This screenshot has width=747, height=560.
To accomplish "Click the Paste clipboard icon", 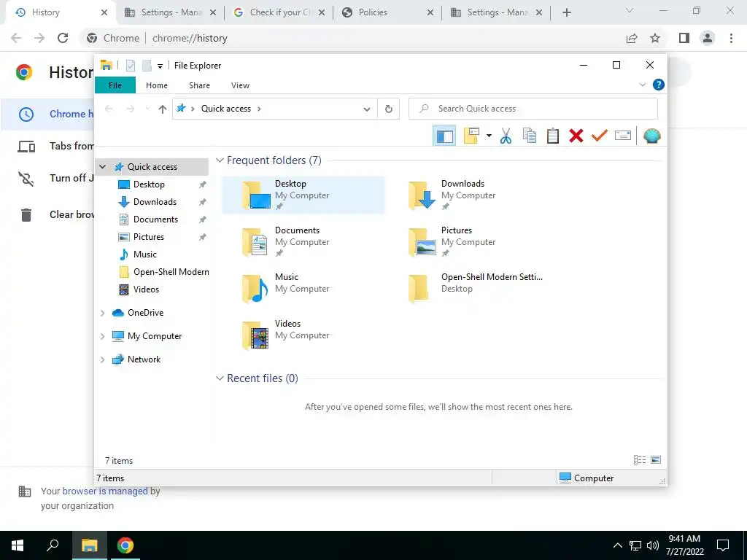I will coord(553,136).
